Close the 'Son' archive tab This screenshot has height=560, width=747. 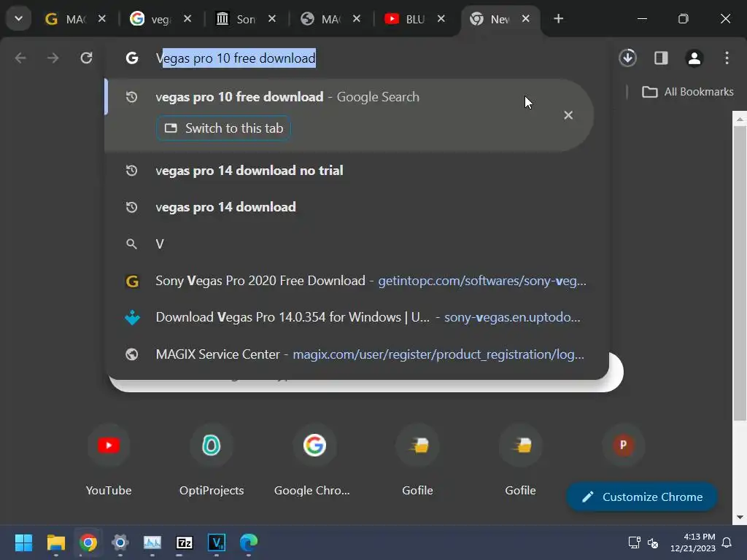click(x=272, y=18)
